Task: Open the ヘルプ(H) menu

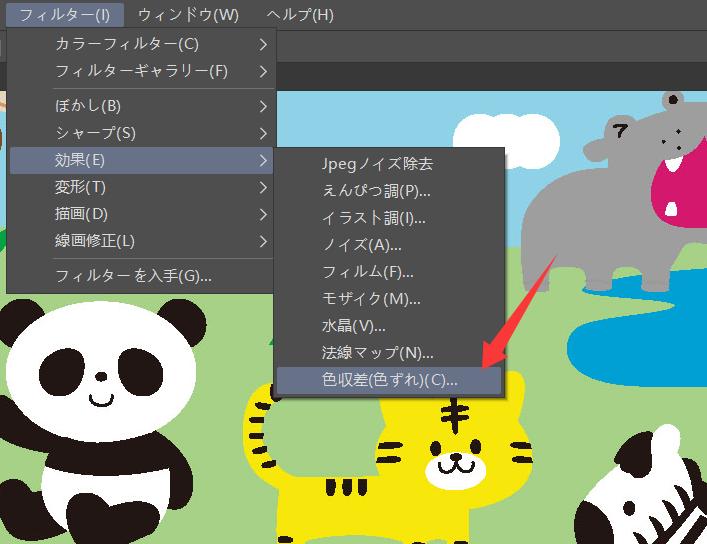Action: (300, 14)
